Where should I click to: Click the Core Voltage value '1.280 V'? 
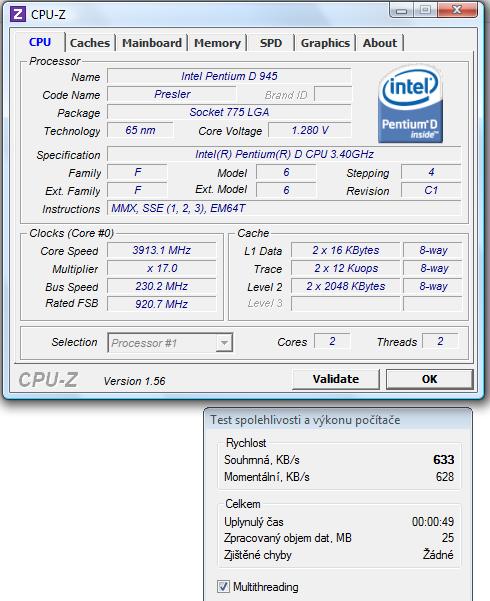(x=310, y=130)
